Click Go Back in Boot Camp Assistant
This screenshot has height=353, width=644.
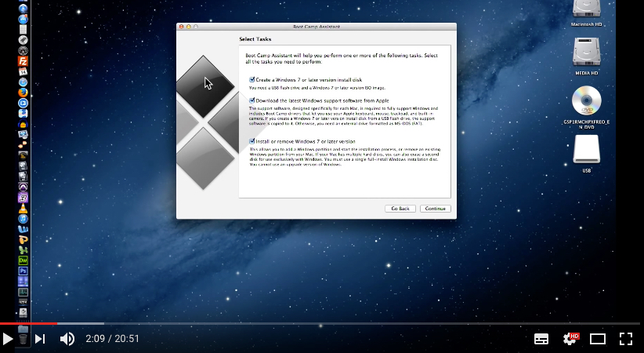tap(400, 209)
